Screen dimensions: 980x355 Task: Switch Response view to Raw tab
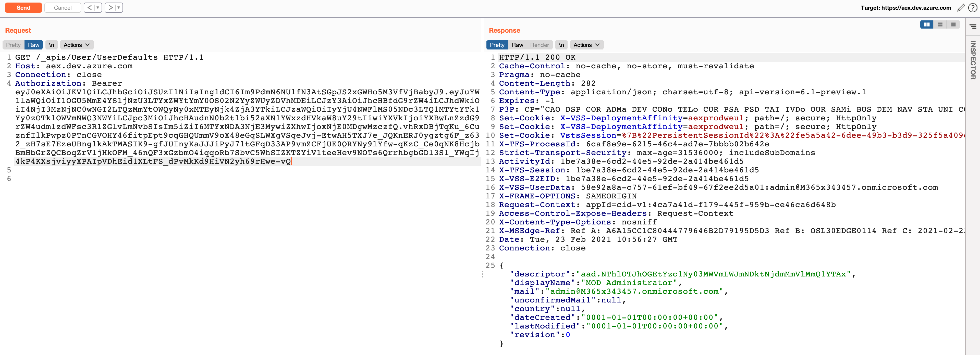pos(517,45)
